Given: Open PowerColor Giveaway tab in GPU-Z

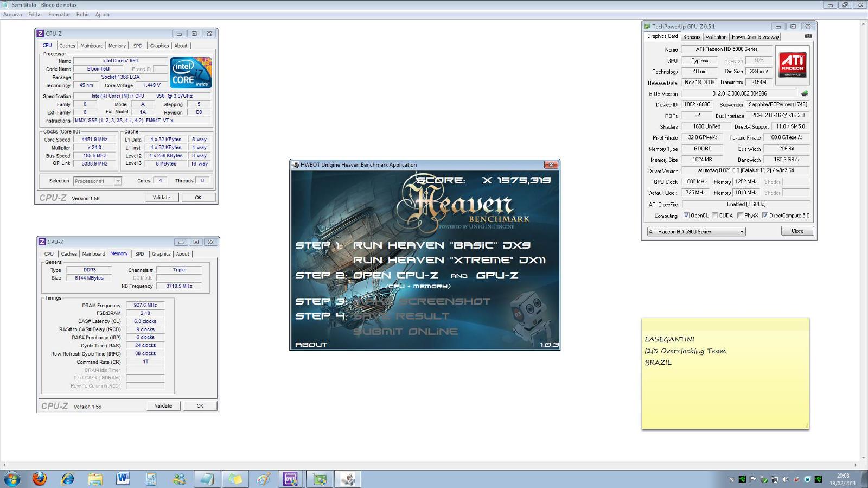Looking at the screenshot, I should [x=755, y=37].
